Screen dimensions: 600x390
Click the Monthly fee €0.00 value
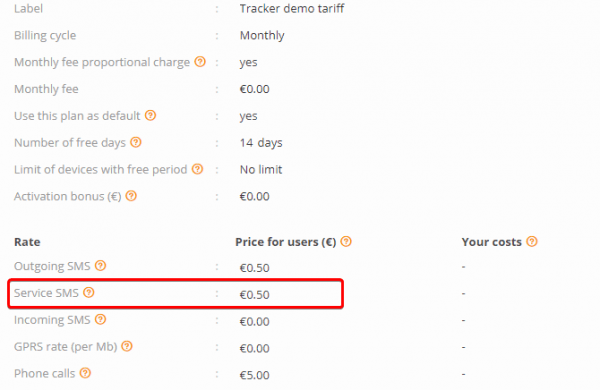(x=254, y=89)
